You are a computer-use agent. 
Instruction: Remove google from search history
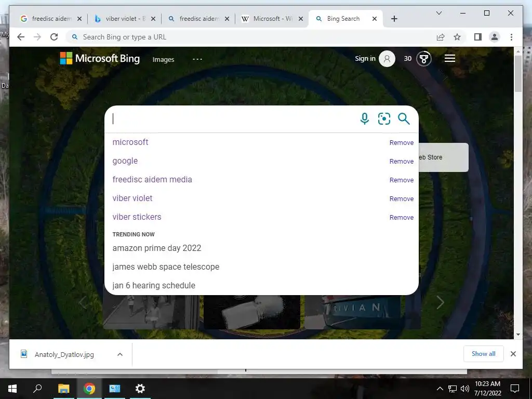click(x=402, y=161)
